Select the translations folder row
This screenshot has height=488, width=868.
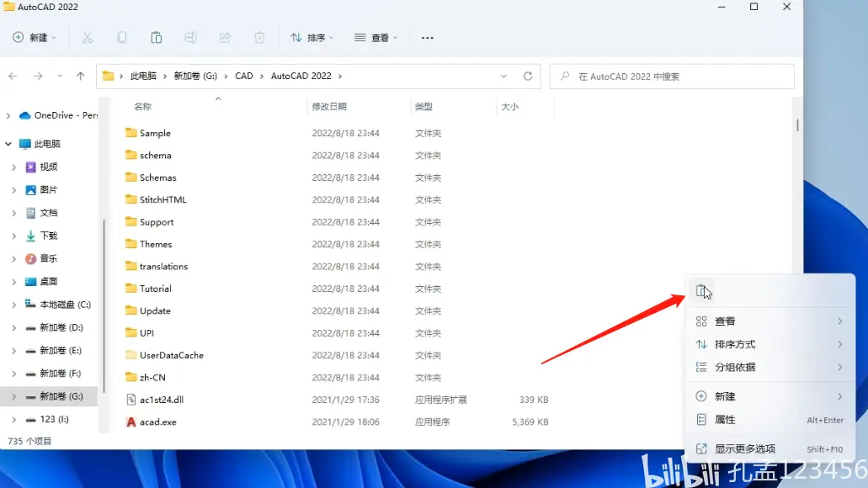(x=338, y=266)
